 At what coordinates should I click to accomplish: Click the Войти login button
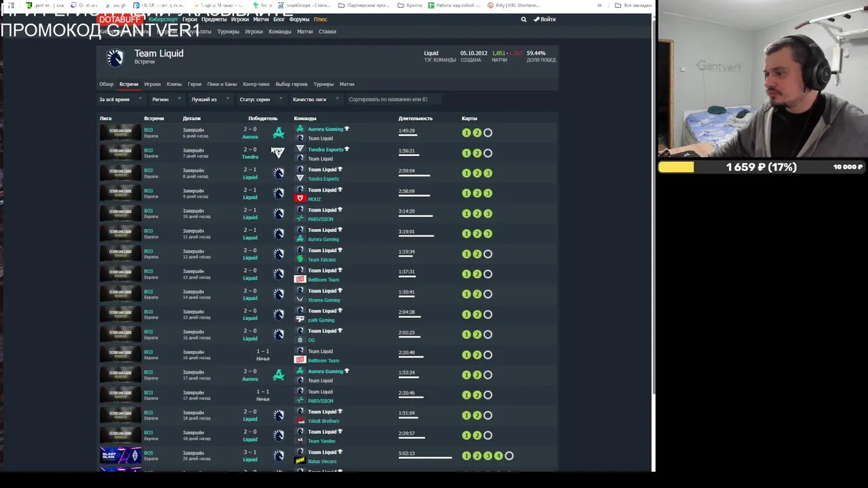[x=545, y=20]
